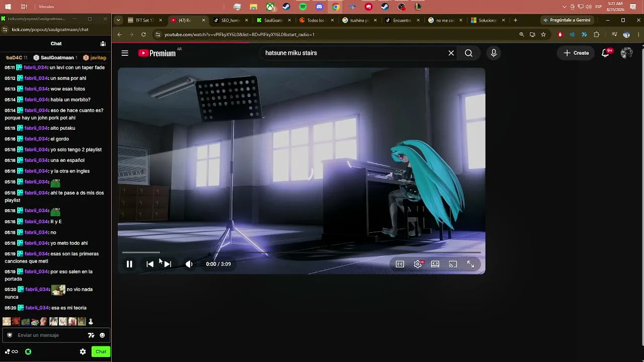The width and height of the screenshot is (644, 362).
Task: Send message with green Chat button
Action: point(101,352)
